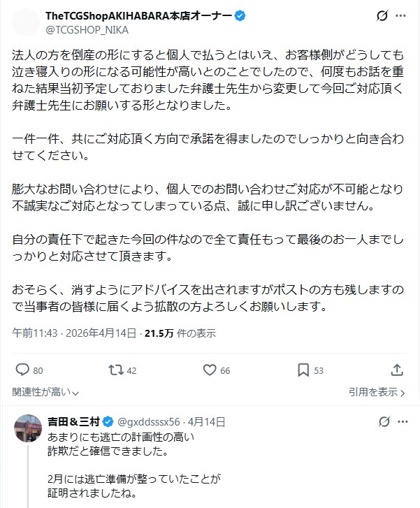Click the reply date 4月14日
The height and width of the screenshot is (508, 420).
207,421
